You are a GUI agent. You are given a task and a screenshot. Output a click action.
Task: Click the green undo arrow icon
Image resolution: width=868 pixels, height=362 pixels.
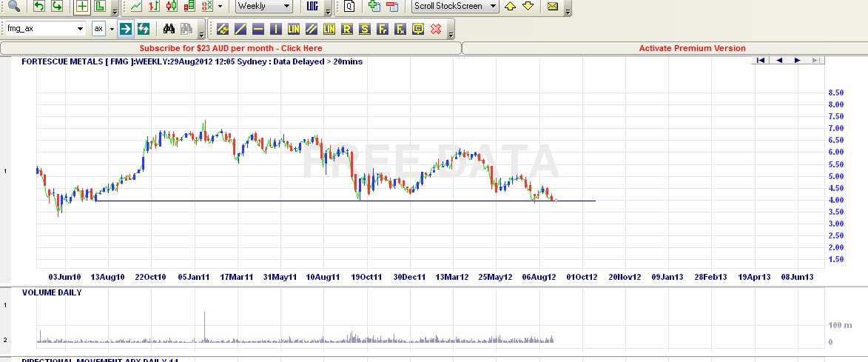pyautogui.click(x=38, y=6)
